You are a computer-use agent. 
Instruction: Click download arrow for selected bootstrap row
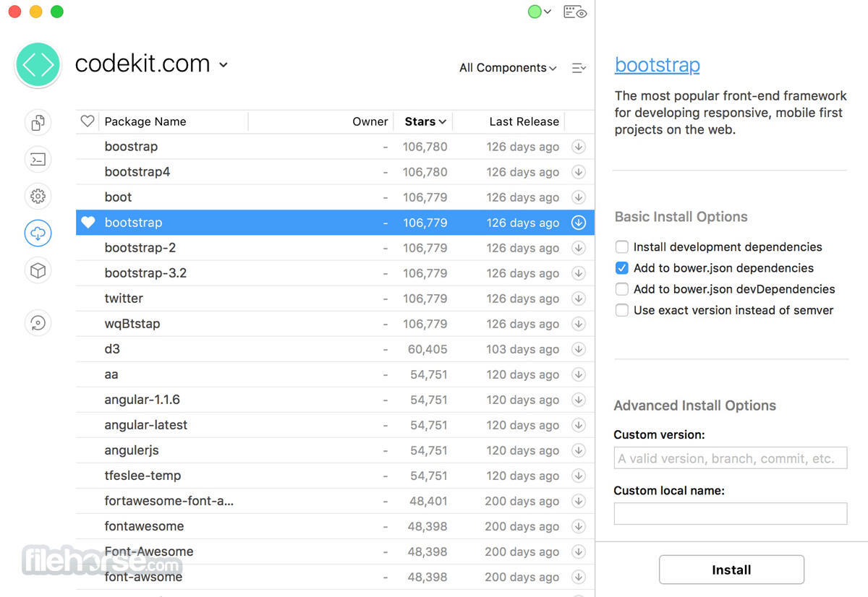579,223
